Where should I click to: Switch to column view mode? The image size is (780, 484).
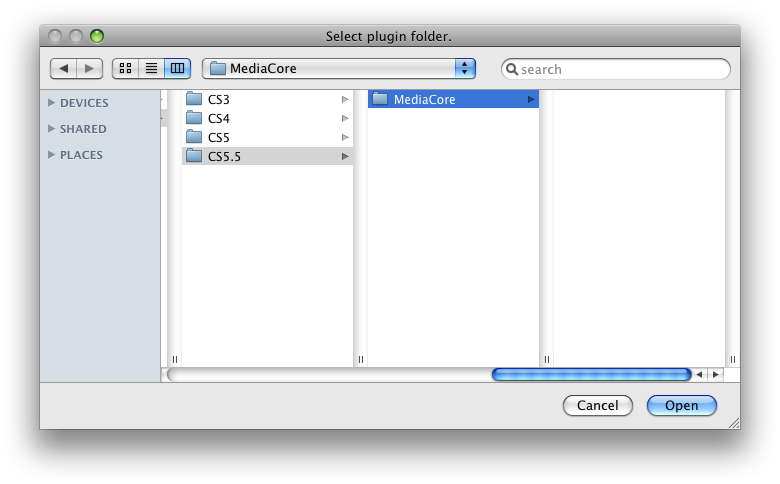pos(177,68)
